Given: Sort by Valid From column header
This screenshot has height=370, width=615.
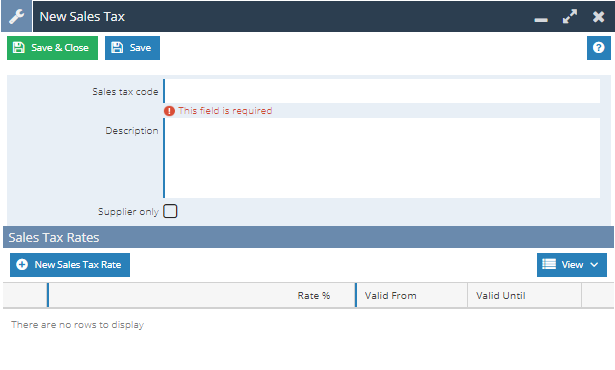Looking at the screenshot, I should [x=412, y=295].
